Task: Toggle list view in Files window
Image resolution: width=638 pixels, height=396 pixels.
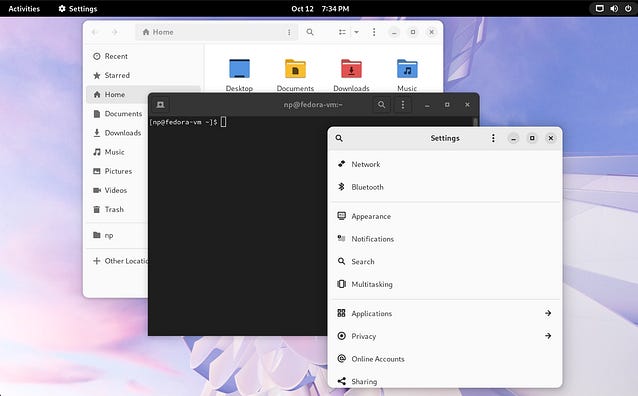Action: coord(342,32)
